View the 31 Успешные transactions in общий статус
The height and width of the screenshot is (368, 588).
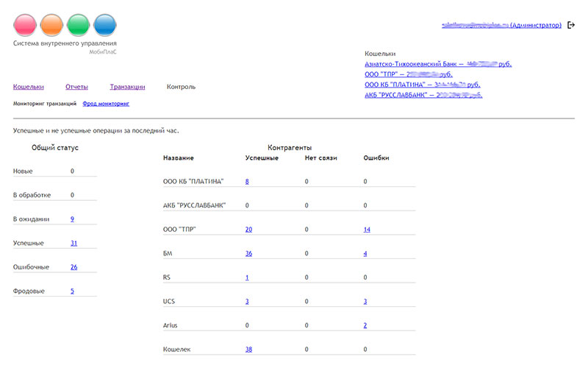pyautogui.click(x=73, y=243)
